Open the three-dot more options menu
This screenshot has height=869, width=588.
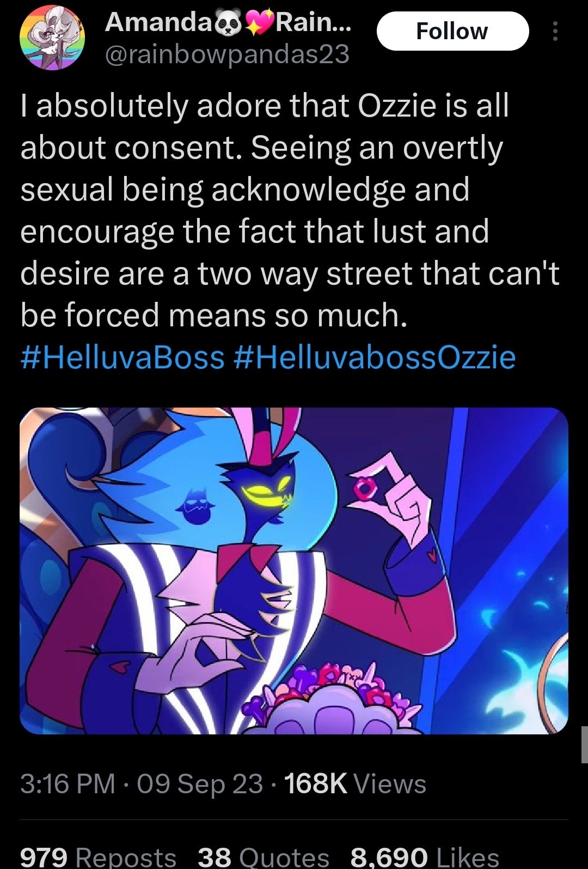click(555, 31)
